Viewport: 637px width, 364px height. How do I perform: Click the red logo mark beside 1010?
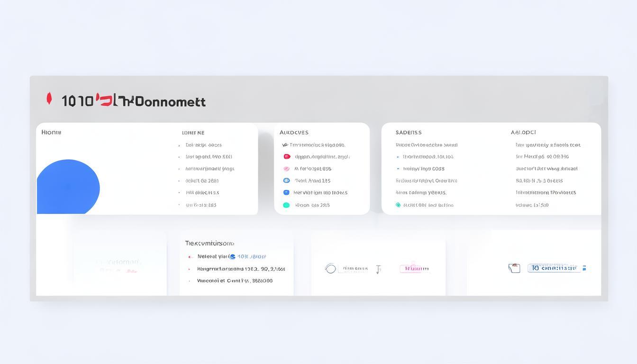click(x=49, y=99)
